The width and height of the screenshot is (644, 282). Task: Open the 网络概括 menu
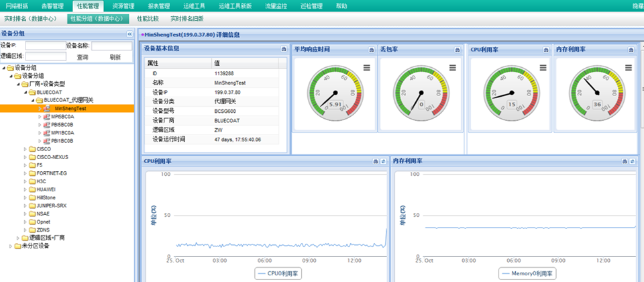[17, 6]
